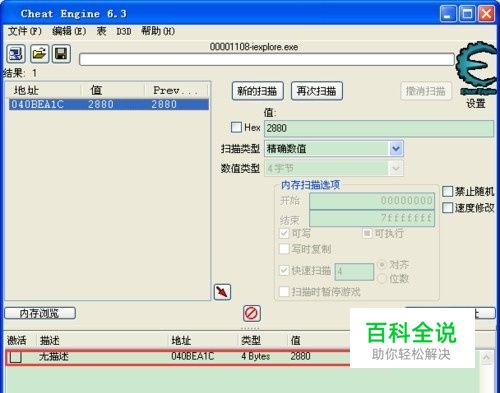
Task: Click the fast scan alignment field
Action: (354, 272)
